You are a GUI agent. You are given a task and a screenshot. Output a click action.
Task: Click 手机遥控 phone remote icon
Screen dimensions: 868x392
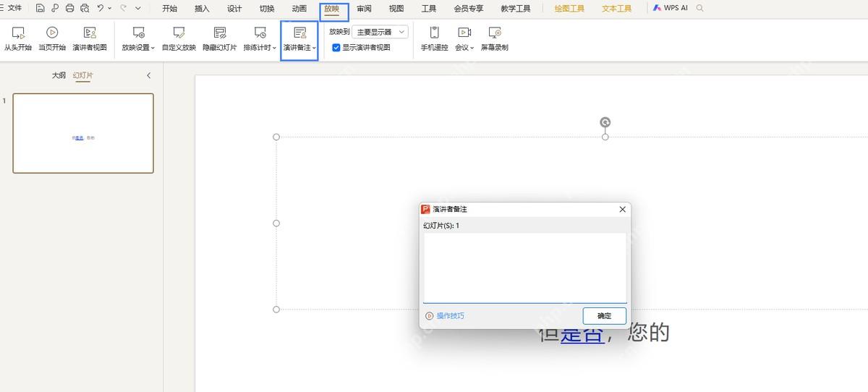(435, 33)
